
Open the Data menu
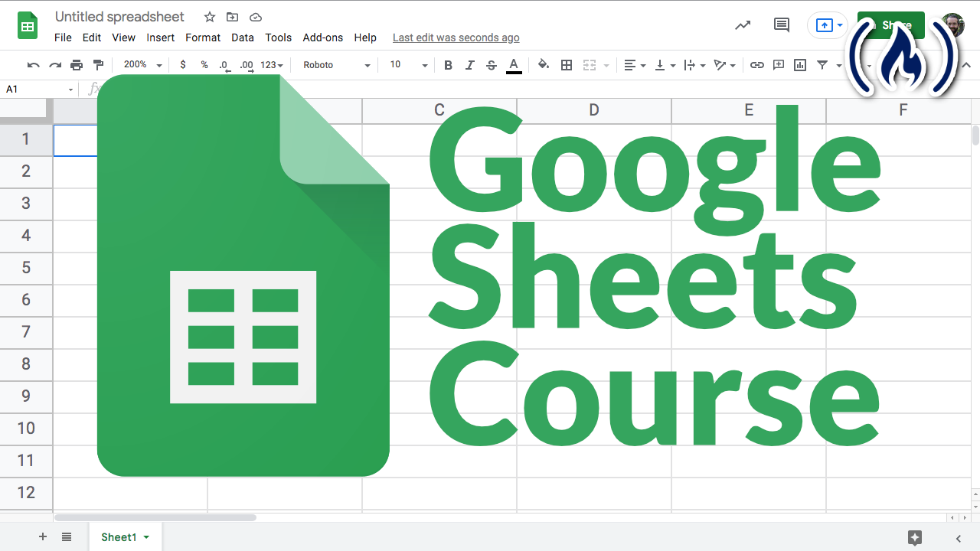(243, 37)
